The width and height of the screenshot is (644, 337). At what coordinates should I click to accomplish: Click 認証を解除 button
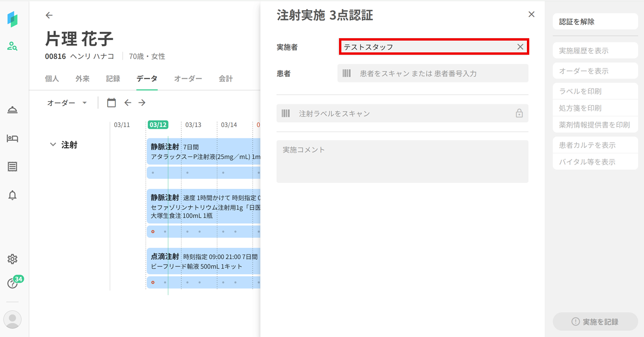point(595,22)
